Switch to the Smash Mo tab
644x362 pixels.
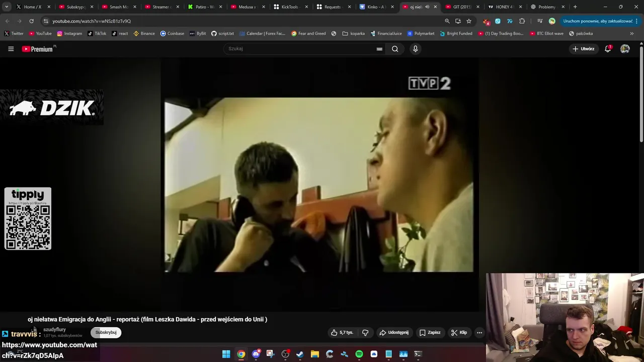[x=118, y=7]
